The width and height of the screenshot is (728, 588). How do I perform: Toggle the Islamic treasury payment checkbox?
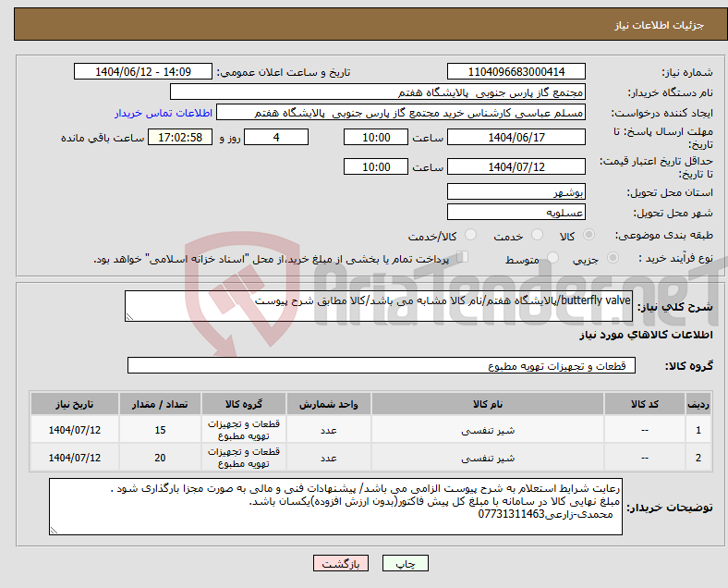(x=462, y=257)
